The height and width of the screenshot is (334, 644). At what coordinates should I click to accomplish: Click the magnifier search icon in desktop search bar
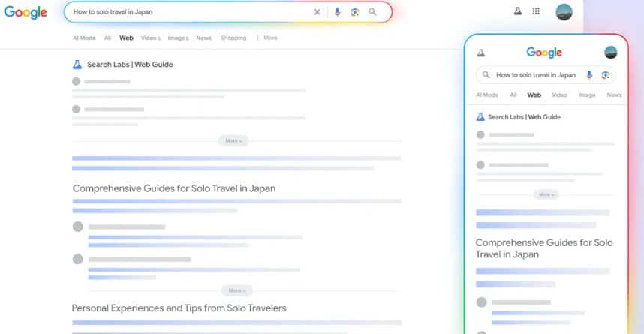pyautogui.click(x=373, y=12)
